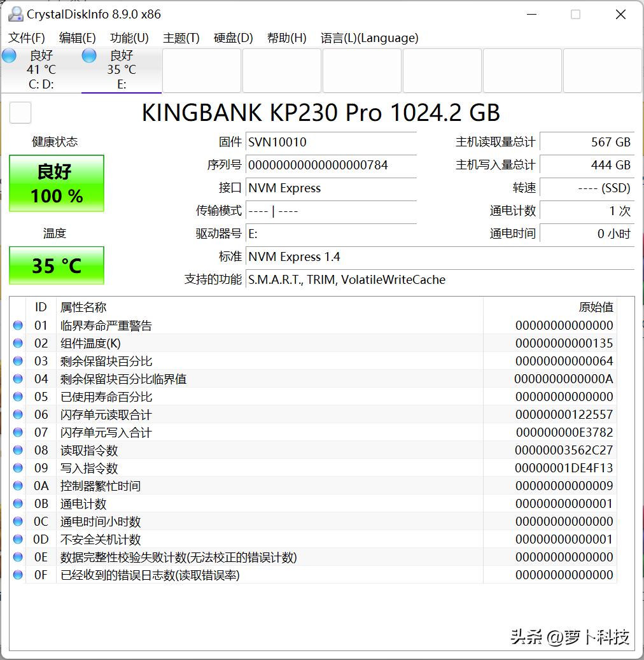Click the status dot for attribute 04
Image resolution: width=644 pixels, height=660 pixels.
tap(18, 379)
